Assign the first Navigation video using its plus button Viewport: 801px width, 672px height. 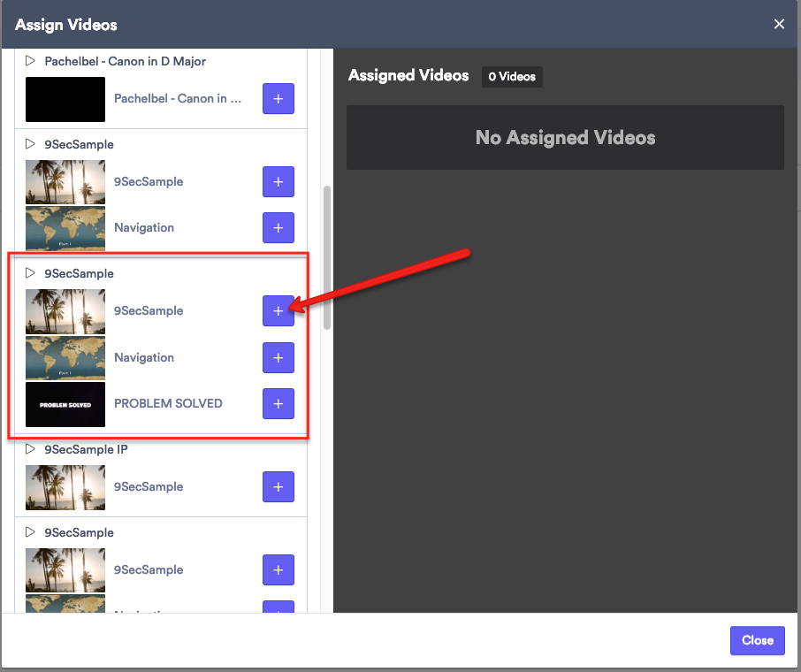point(278,228)
